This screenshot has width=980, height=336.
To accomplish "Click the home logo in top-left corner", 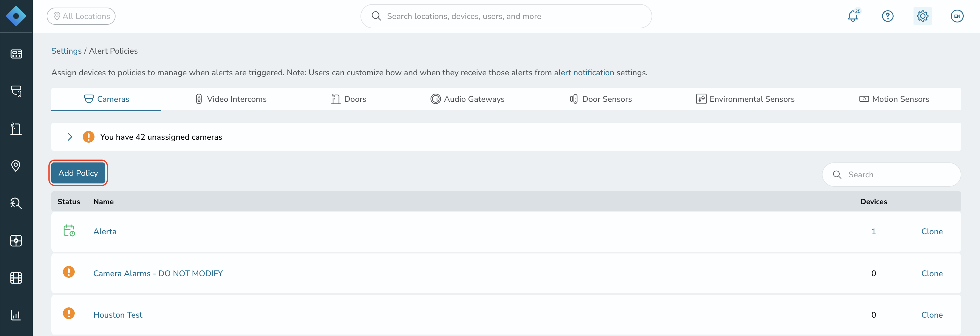I will [16, 16].
